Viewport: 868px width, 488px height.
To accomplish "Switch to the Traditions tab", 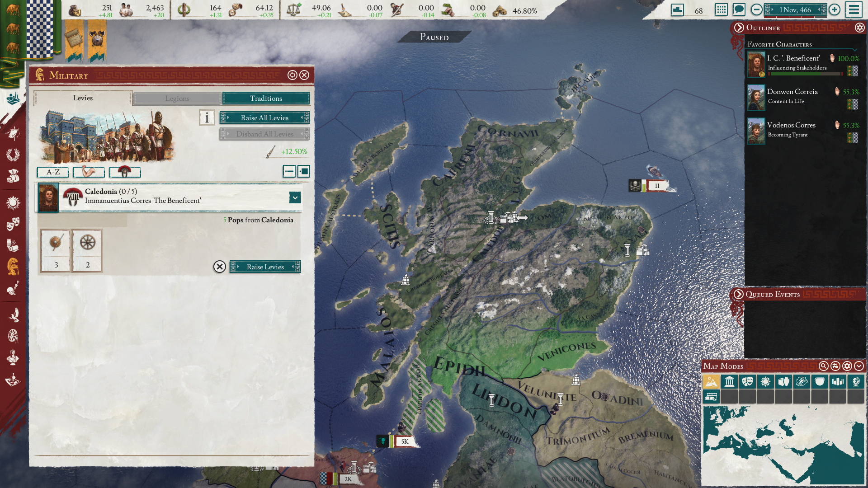I will tap(266, 98).
